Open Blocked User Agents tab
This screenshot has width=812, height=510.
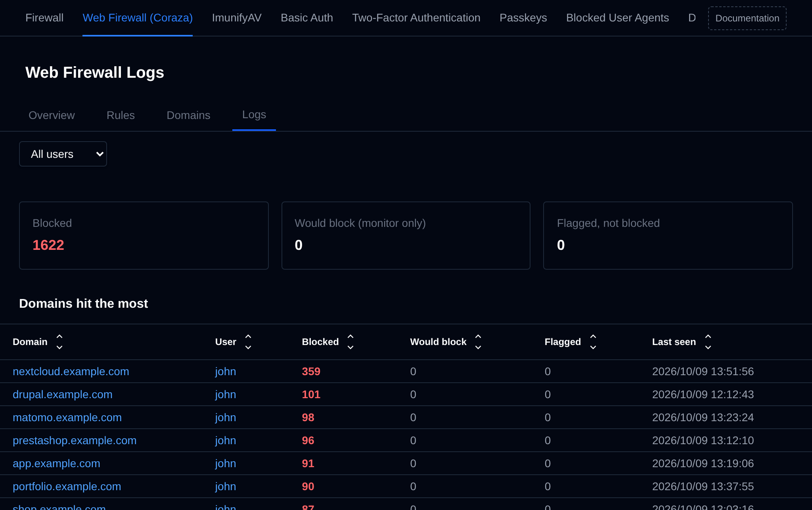tap(617, 18)
